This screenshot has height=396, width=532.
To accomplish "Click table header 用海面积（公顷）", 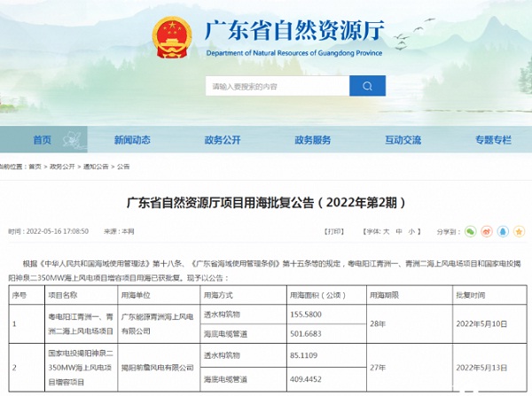I will (x=317, y=295).
